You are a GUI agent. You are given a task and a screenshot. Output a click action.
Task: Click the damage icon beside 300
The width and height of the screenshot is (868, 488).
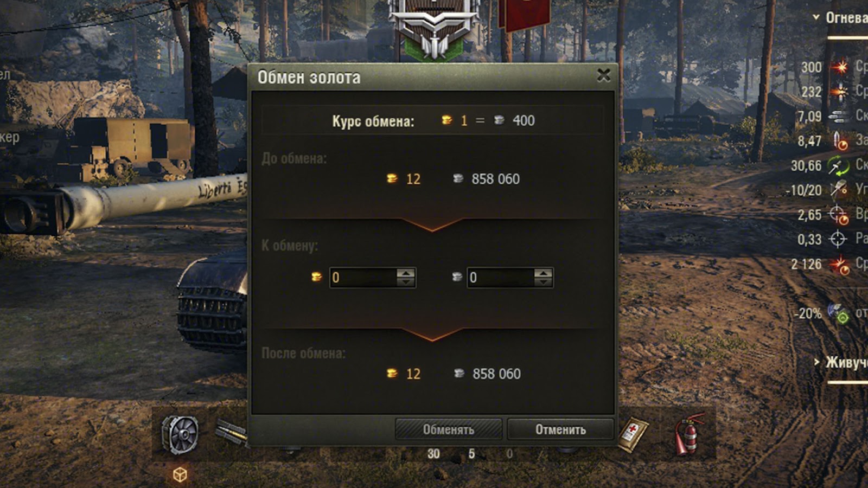click(840, 67)
